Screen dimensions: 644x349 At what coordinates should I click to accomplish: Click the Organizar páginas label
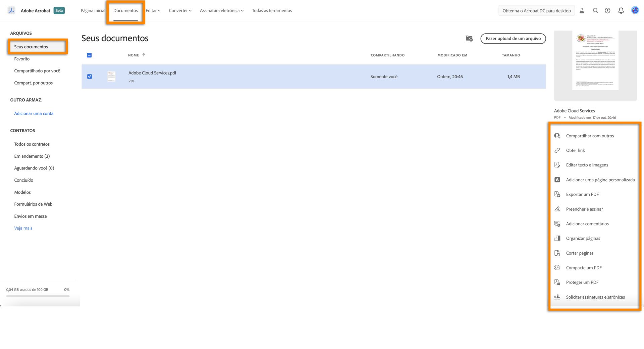583,238
